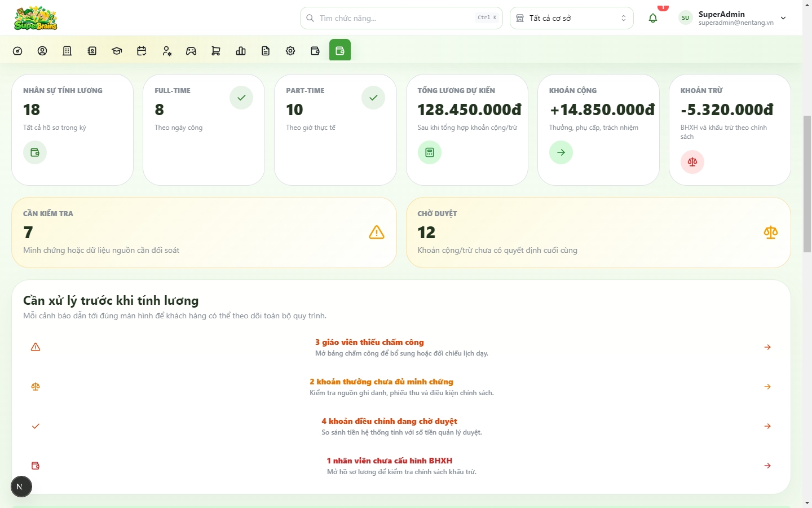Click the SuperBrains logo
This screenshot has width=812, height=508.
[36, 18]
